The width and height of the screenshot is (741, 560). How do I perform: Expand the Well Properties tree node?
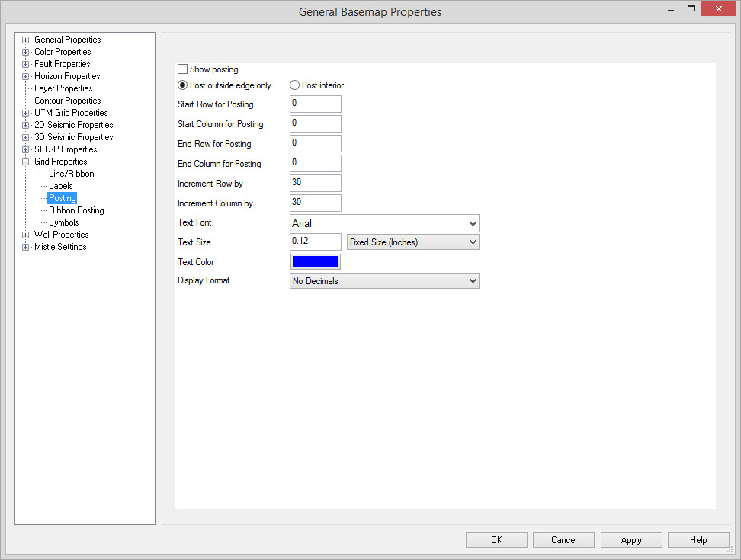(26, 235)
